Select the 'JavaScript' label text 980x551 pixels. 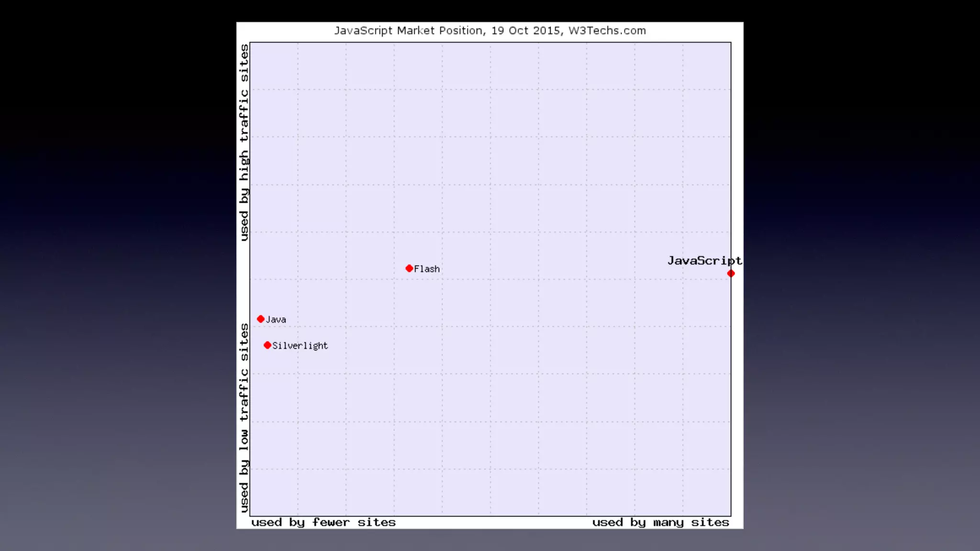click(705, 261)
